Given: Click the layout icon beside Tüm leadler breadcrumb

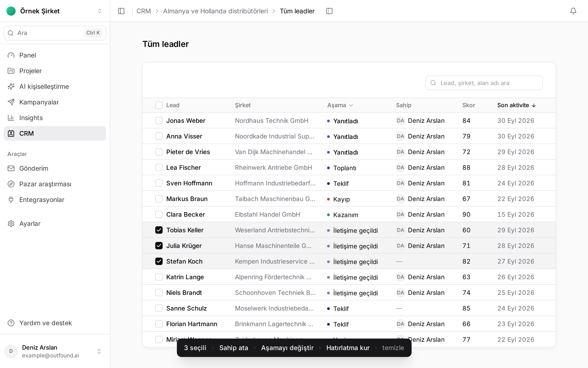Looking at the screenshot, I should (329, 11).
